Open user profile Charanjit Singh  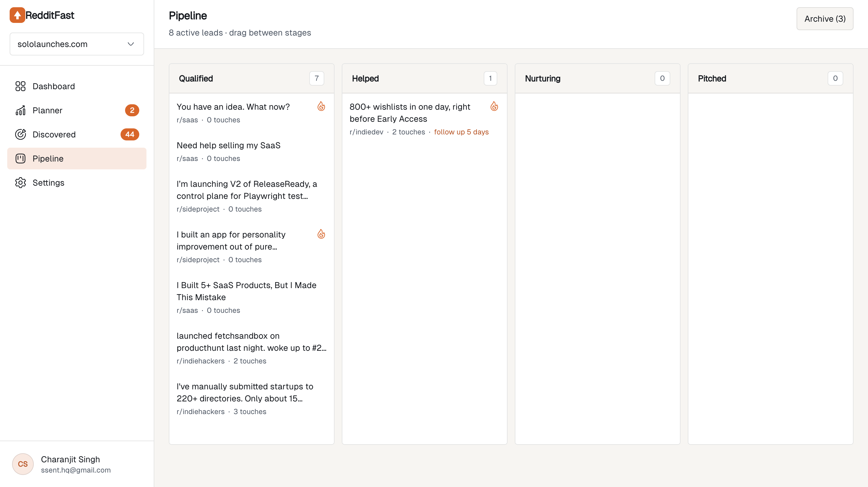click(77, 464)
